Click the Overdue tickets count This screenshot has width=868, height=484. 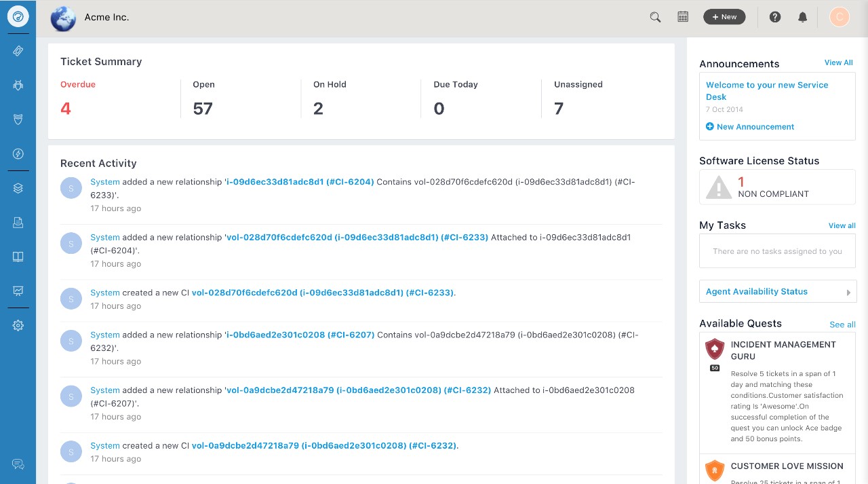coord(66,109)
